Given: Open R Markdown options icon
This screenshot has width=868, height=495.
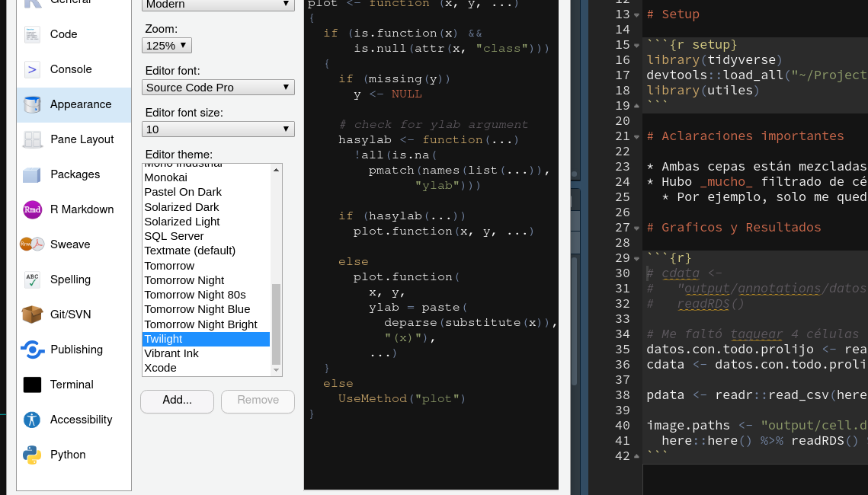Looking at the screenshot, I should [32, 209].
